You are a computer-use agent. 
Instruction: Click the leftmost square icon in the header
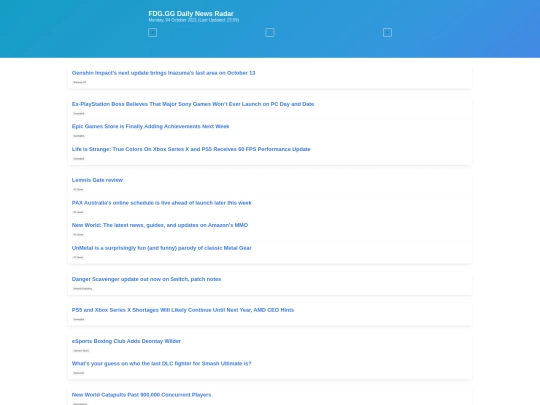(x=153, y=33)
